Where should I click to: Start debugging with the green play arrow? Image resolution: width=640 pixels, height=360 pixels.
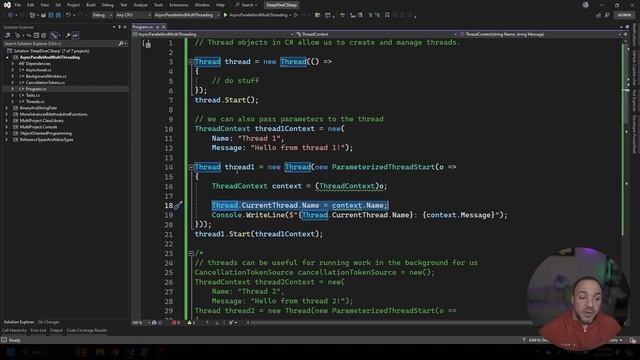pyautogui.click(x=226, y=15)
